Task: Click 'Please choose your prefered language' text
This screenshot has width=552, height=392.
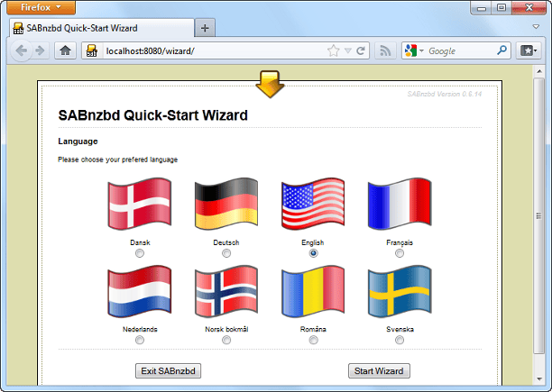Action: point(117,160)
